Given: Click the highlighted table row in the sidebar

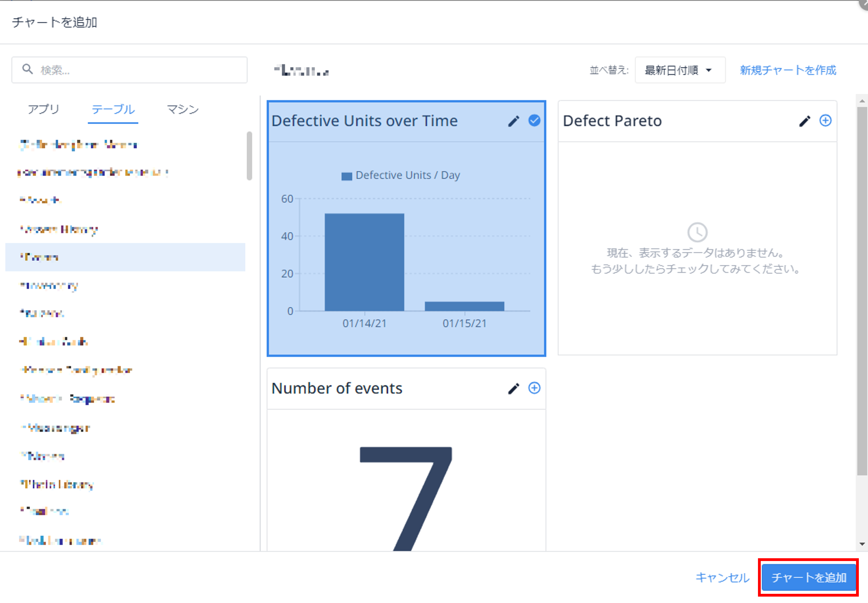Looking at the screenshot, I should click(125, 257).
